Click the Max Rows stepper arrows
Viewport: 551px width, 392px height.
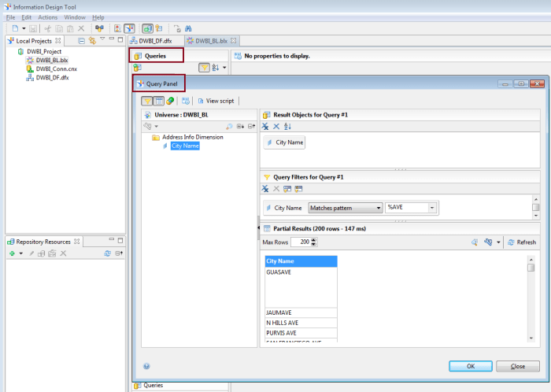point(314,242)
